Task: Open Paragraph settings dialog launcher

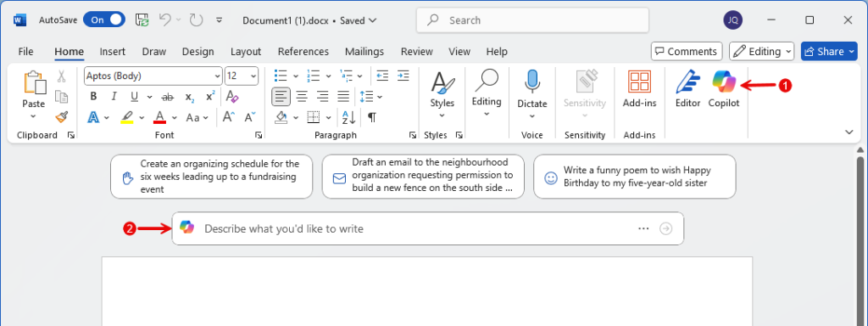Action: click(x=413, y=135)
